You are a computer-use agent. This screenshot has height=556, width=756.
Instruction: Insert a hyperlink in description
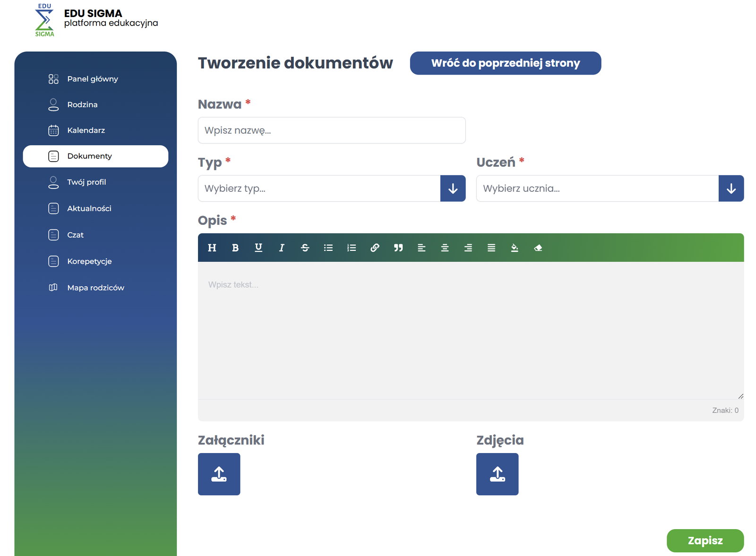pyautogui.click(x=375, y=248)
